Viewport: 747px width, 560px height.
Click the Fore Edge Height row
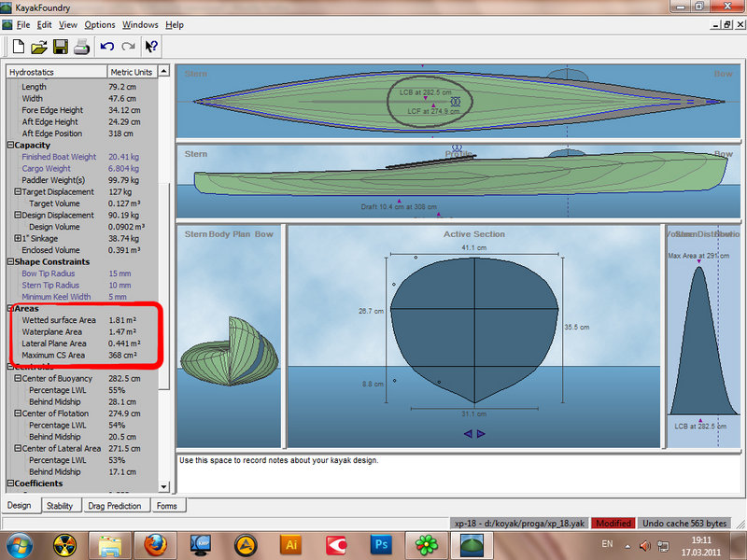pos(82,110)
